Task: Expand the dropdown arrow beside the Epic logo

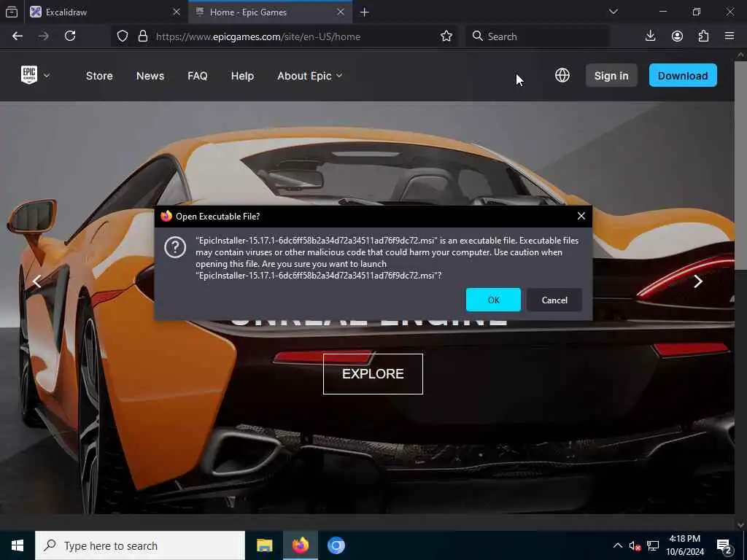Action: (x=47, y=76)
